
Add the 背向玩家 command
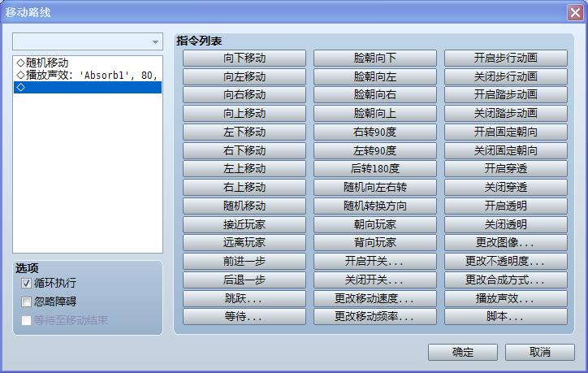click(x=375, y=243)
